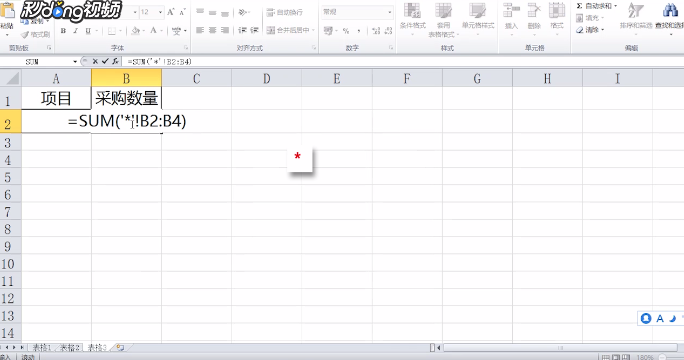Open the alignment group dialog launcher
The height and width of the screenshot is (360, 684).
tap(314, 48)
